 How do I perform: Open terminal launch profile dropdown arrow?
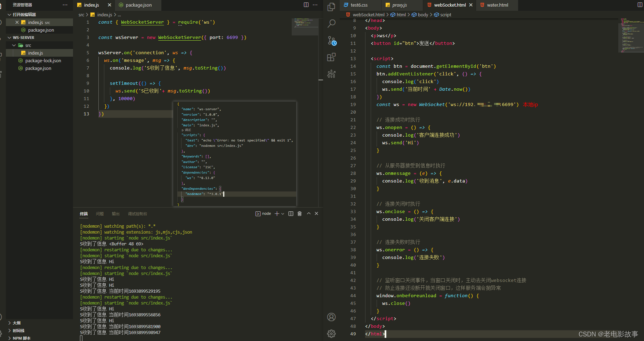tap(283, 214)
